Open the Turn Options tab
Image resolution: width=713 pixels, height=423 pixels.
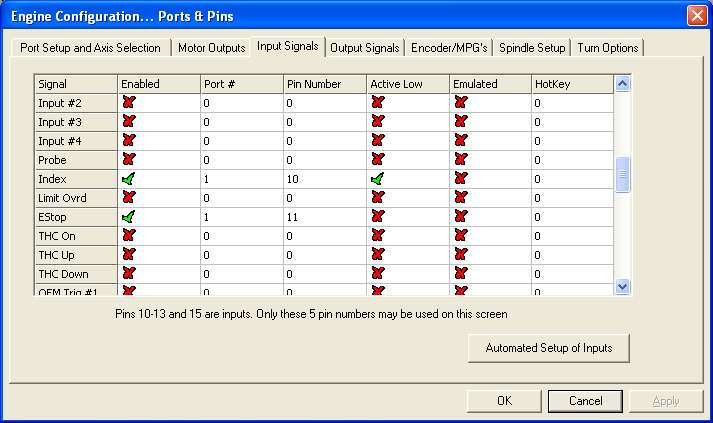[608, 48]
